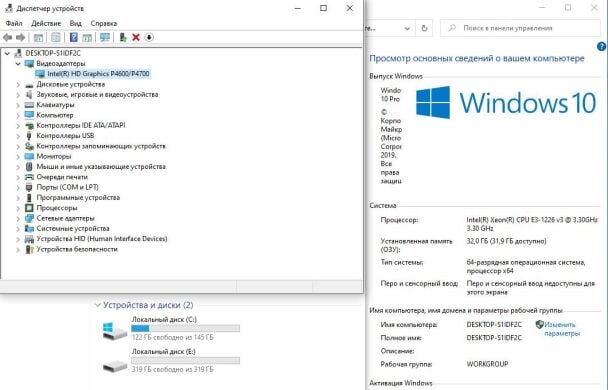Click the Help (question mark) toolbar icon
The width and height of the screenshot is (608, 390).
tap(74, 37)
